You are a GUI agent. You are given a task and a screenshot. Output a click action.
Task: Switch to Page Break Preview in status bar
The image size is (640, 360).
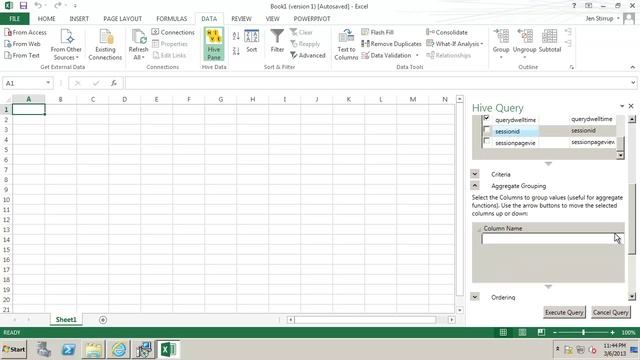[x=541, y=333]
